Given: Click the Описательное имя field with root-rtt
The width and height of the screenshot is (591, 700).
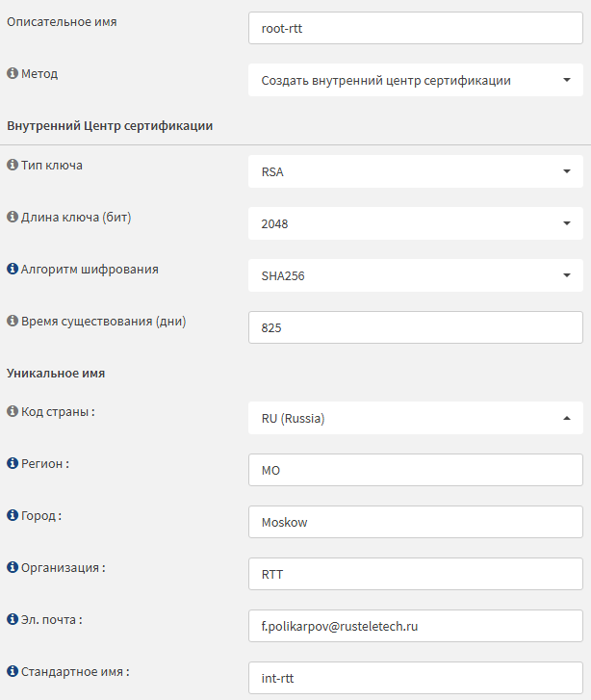Looking at the screenshot, I should pyautogui.click(x=416, y=28).
